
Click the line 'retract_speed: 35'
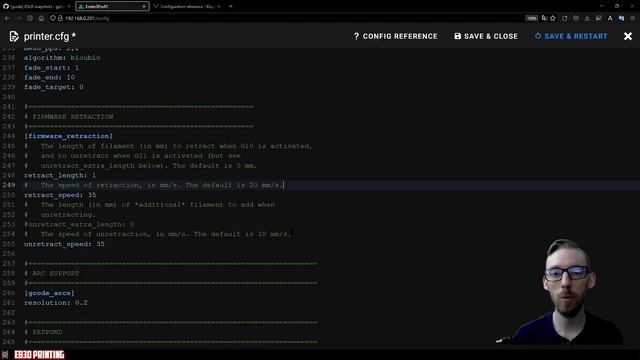60,195
